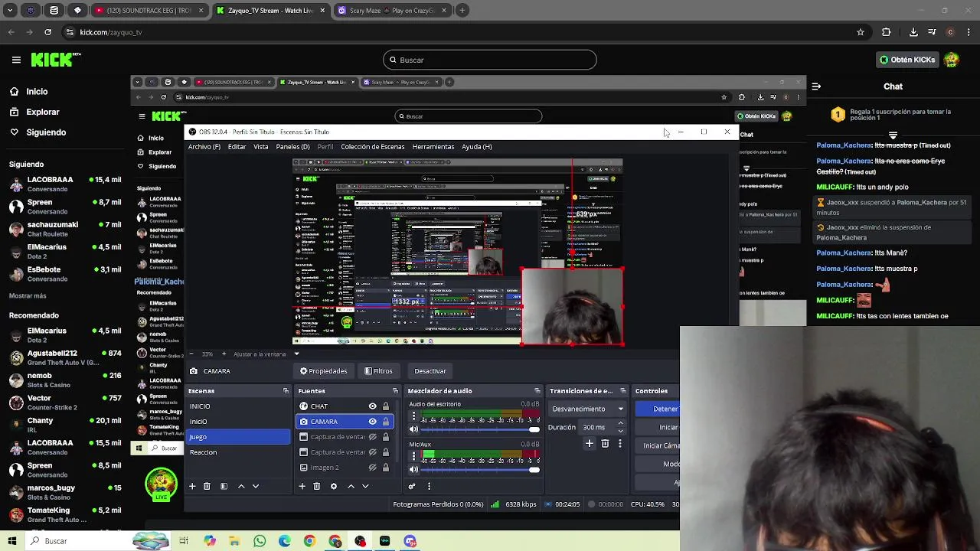Open WhatsApp from the Windows taskbar
The width and height of the screenshot is (980, 551).
pos(260,541)
